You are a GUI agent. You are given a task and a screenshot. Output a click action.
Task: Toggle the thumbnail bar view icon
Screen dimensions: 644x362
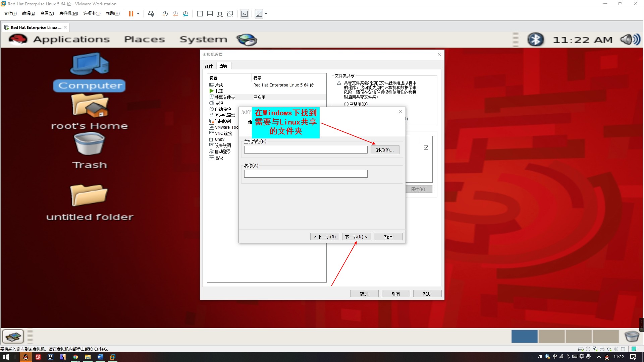click(x=210, y=14)
